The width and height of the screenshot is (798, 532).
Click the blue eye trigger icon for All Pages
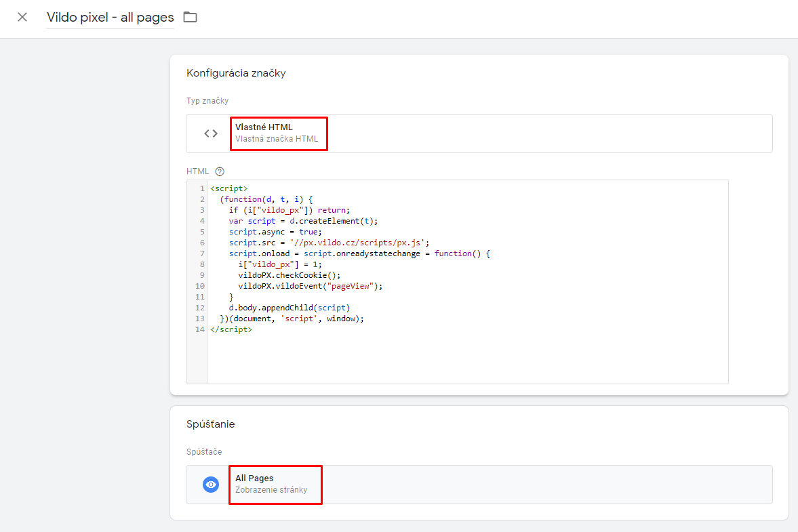click(x=211, y=485)
